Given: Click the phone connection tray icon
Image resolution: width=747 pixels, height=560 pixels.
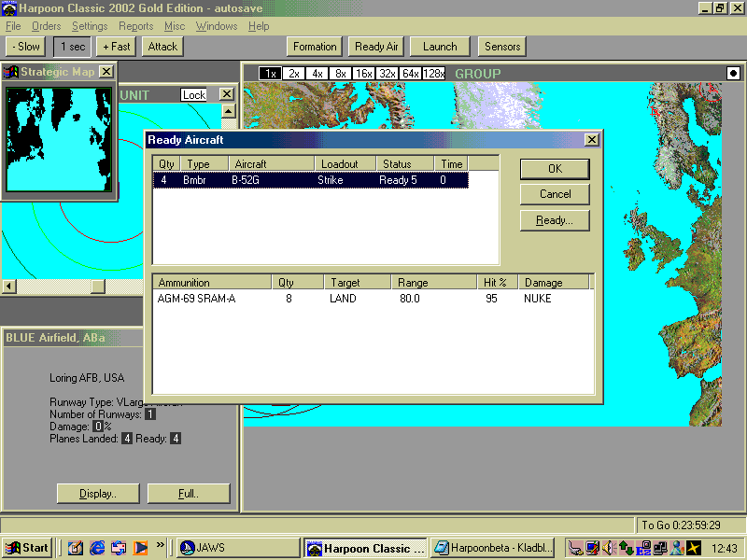Looking at the screenshot, I should coord(575,548).
